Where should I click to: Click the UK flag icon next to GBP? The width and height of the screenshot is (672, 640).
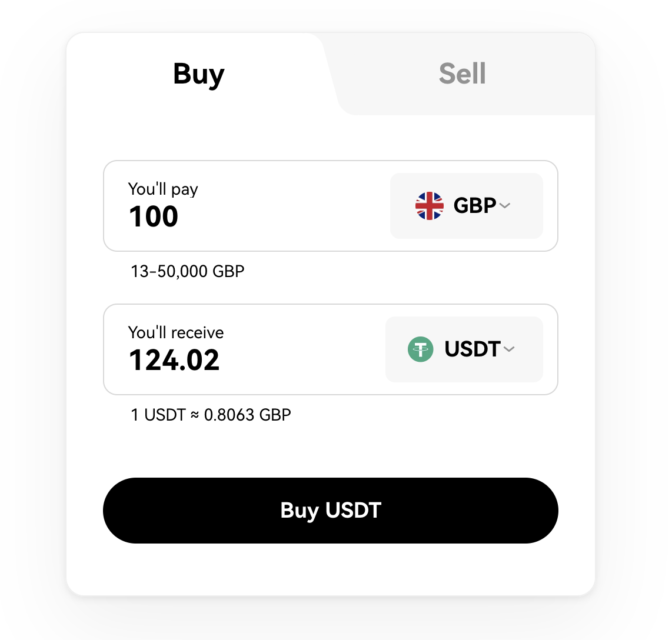coord(429,205)
